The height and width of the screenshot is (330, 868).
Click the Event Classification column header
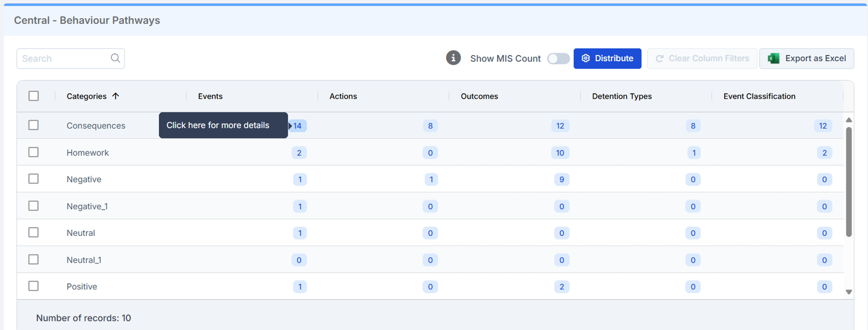coord(759,96)
